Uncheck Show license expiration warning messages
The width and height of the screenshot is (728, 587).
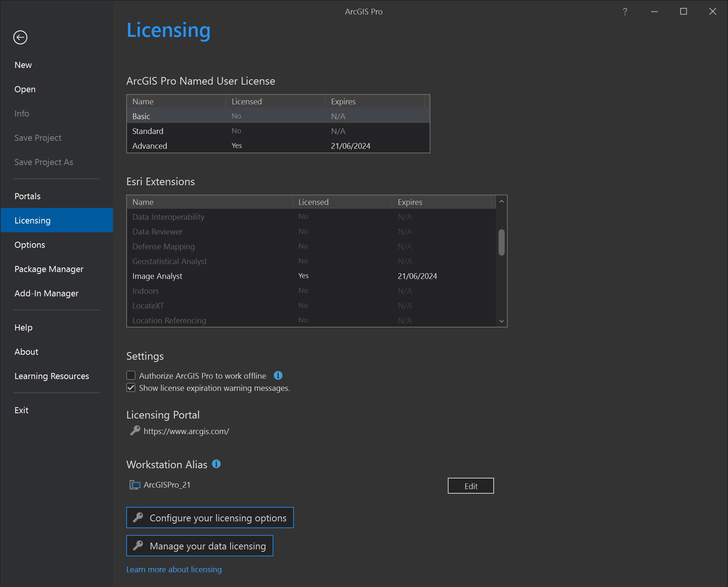point(131,387)
